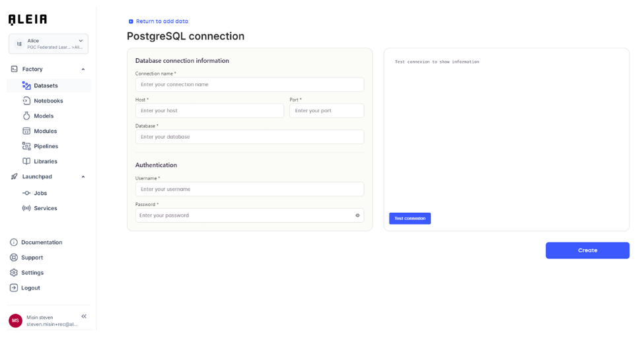Viewport: 644px width, 337px height.
Task: Collapse the Factory section chevron
Action: [83, 69]
